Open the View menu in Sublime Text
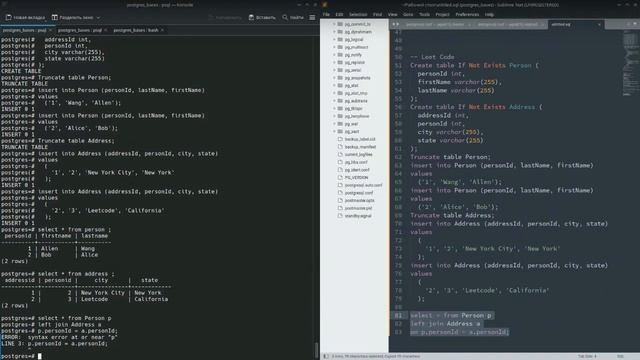 pyautogui.click(x=393, y=14)
